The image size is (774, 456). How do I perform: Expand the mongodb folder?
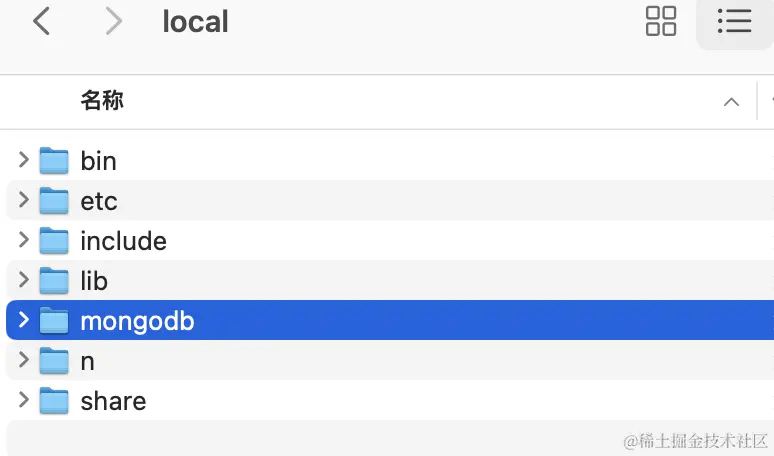tap(23, 319)
